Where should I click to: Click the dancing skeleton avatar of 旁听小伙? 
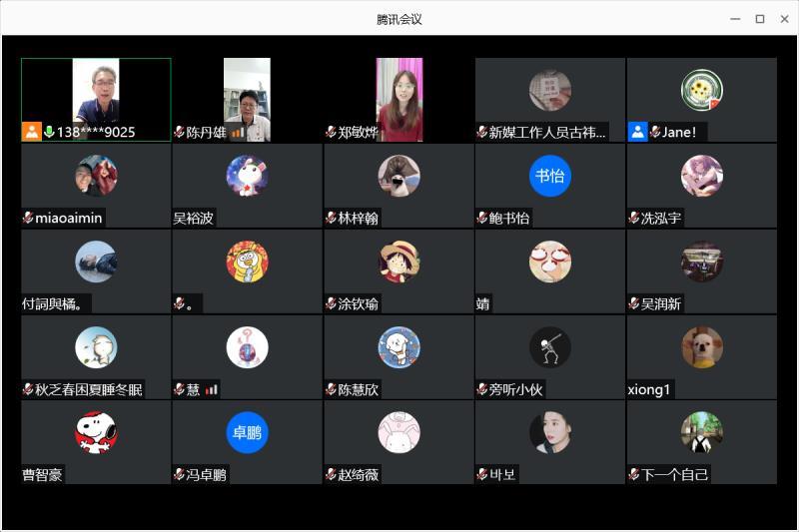pos(550,347)
